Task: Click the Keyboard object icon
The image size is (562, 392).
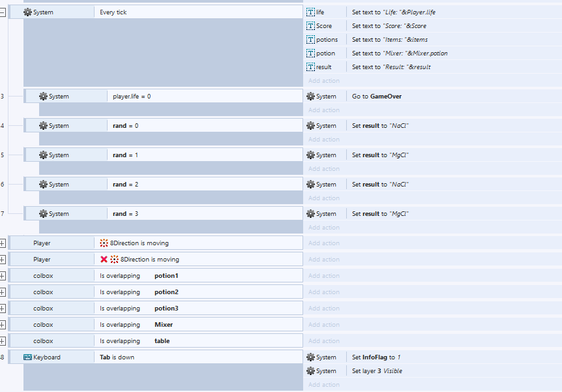Action: point(27,357)
